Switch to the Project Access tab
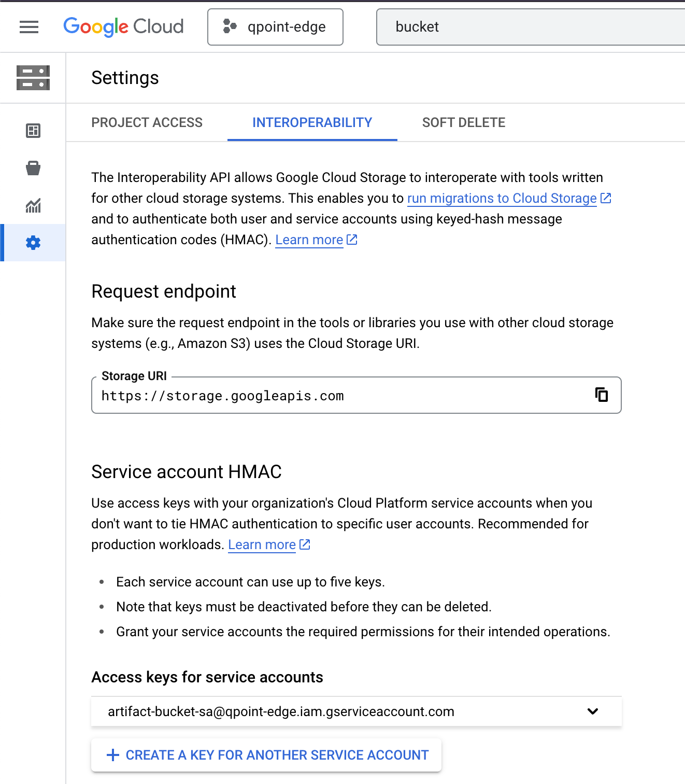685x784 pixels. (147, 122)
